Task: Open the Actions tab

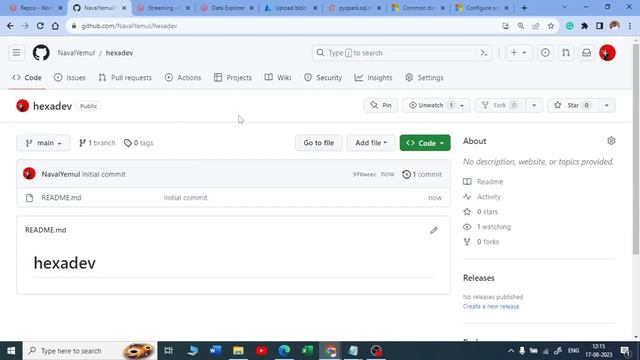Action: [x=183, y=78]
